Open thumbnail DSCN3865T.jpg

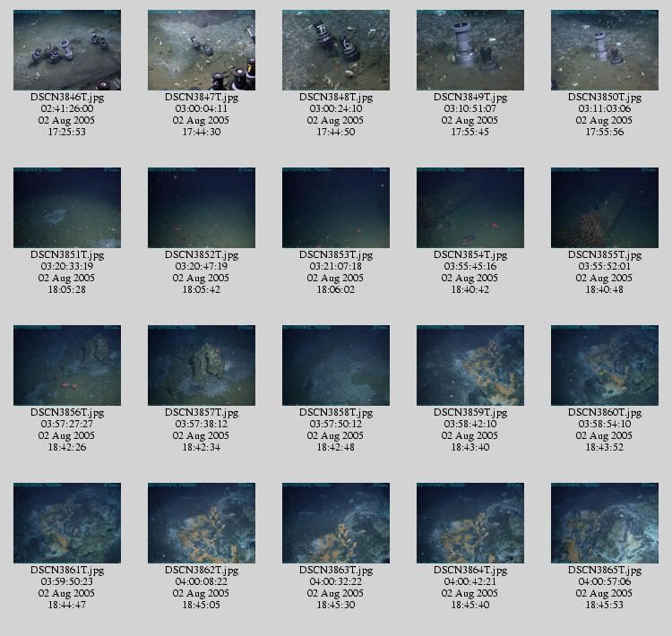click(x=605, y=523)
